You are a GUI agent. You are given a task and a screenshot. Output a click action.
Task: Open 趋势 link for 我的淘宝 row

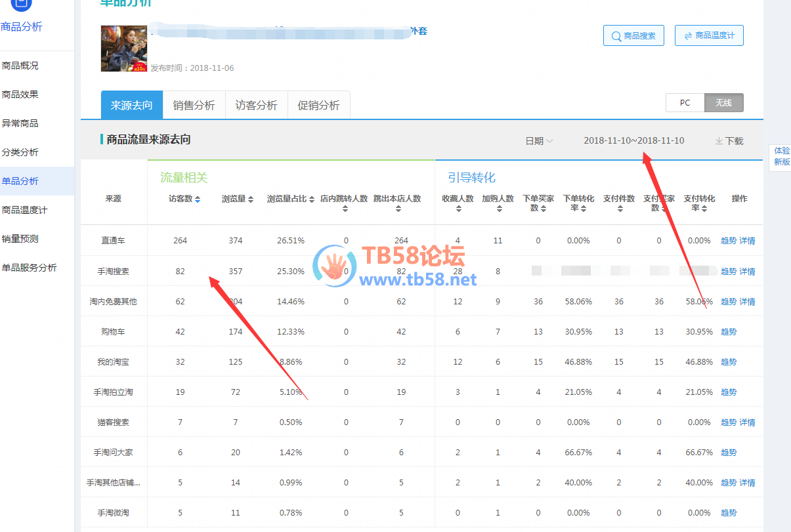point(729,362)
